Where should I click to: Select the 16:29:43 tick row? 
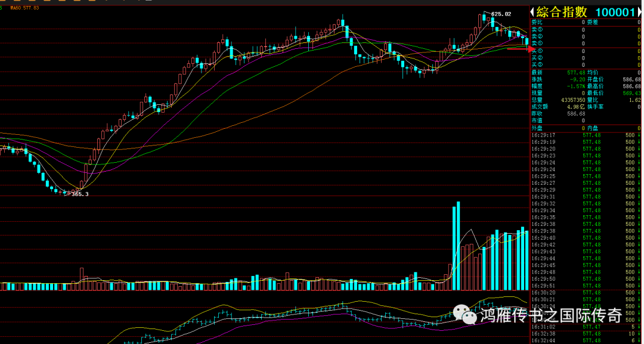click(x=586, y=252)
